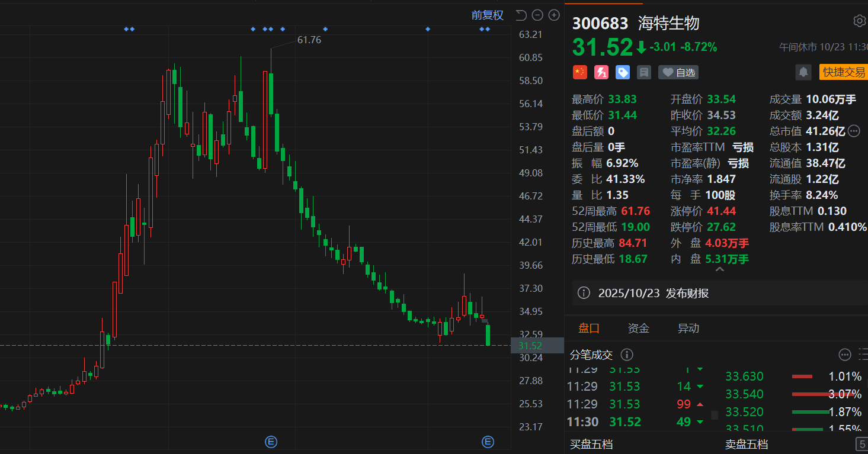Open the settings gear beside 海特生物
868x454 pixels.
[859, 21]
